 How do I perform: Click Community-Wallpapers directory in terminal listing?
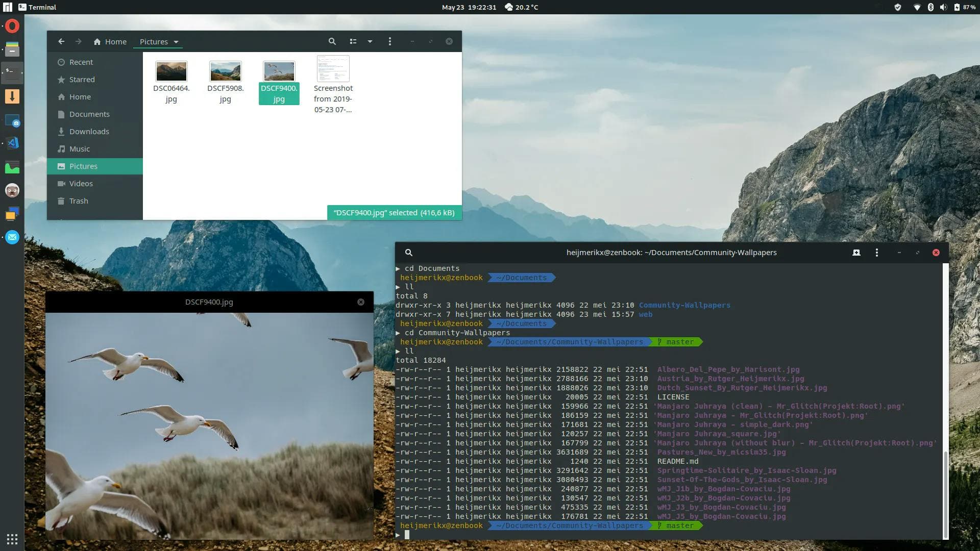point(684,305)
